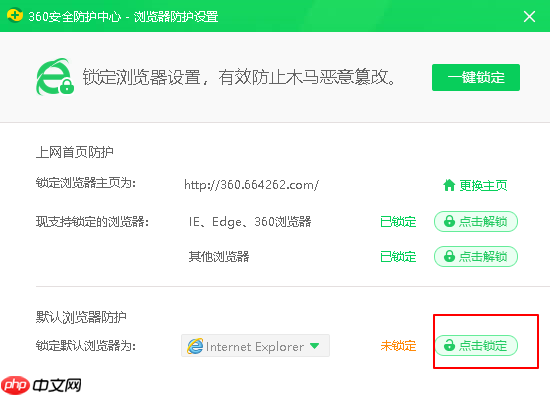Viewport: 550px width, 395px height.
Task: Click the 锁定浏览器主页为 label
Action: click(x=86, y=183)
